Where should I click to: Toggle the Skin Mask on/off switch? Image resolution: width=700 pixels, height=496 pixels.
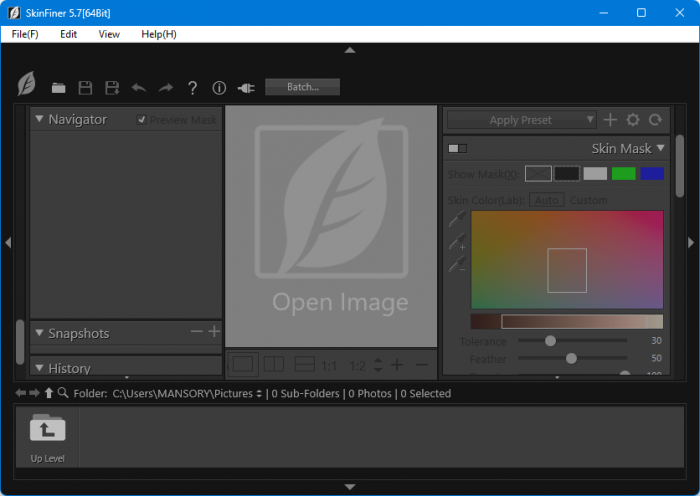point(457,148)
